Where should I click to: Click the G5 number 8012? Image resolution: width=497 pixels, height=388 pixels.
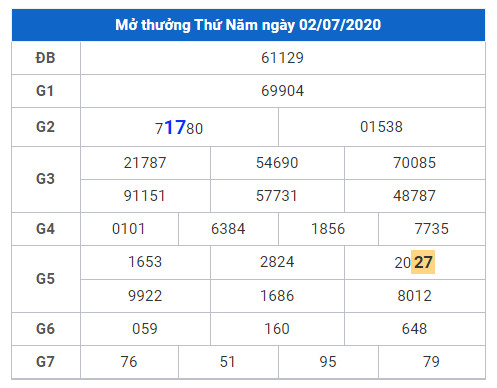coord(414,296)
